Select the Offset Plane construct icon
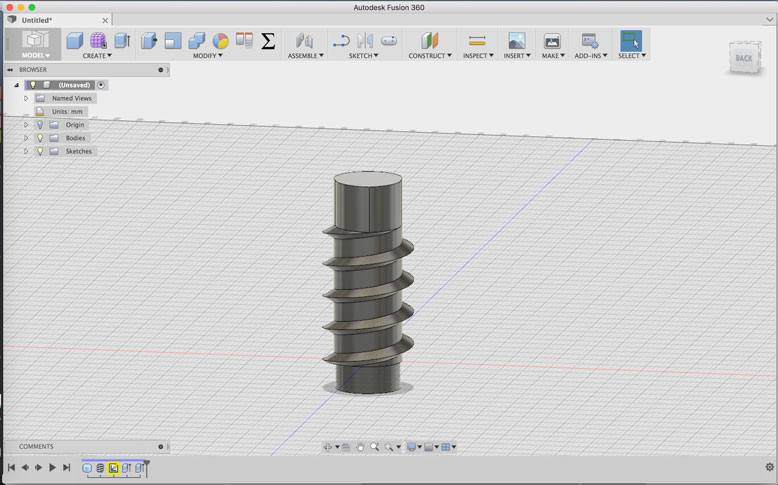Image resolution: width=778 pixels, height=485 pixels. [430, 41]
